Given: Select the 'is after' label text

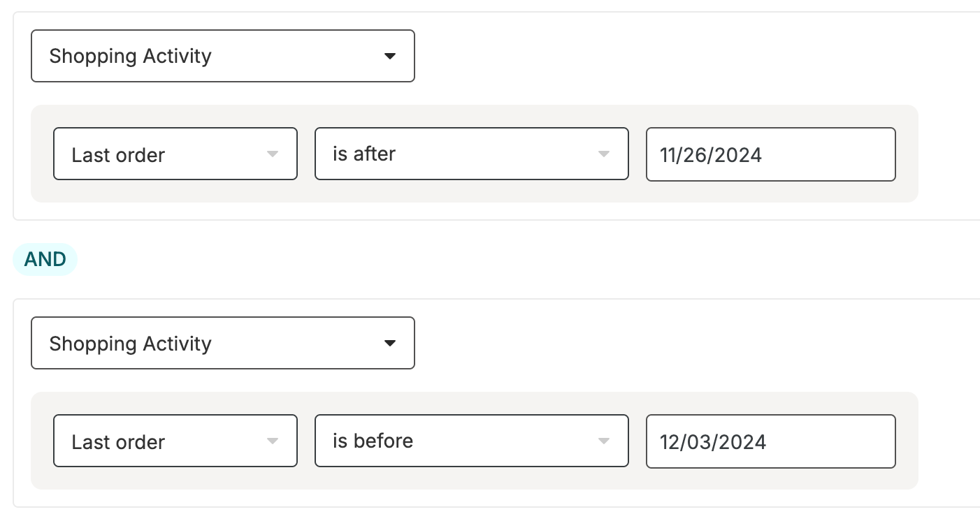Looking at the screenshot, I should point(364,154).
